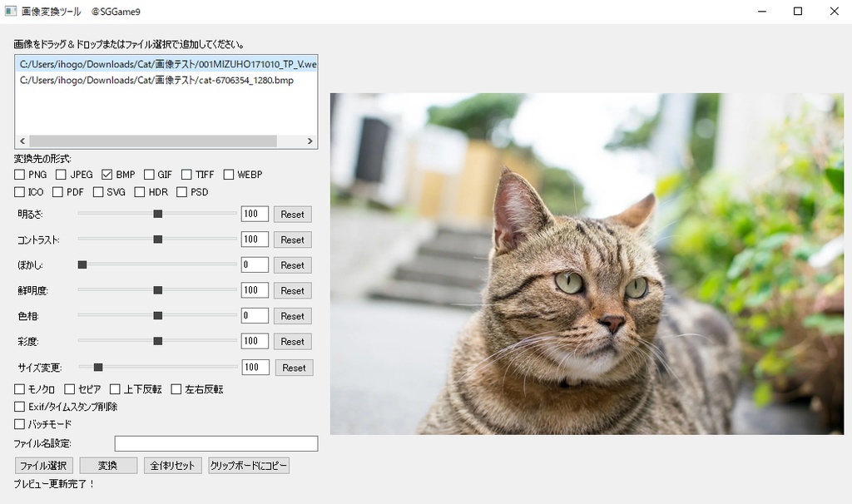Click the 鮮明度 value input field
Image resolution: width=852 pixels, height=504 pixels.
tap(255, 290)
